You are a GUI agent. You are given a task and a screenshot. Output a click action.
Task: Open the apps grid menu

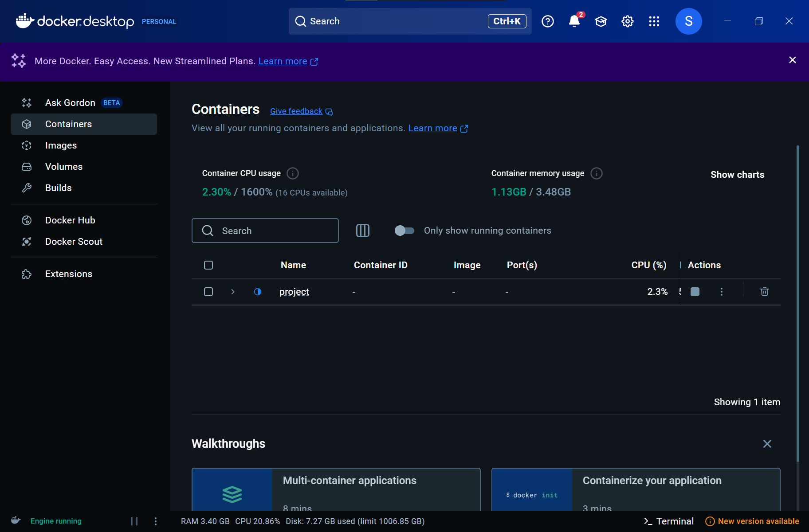click(654, 21)
